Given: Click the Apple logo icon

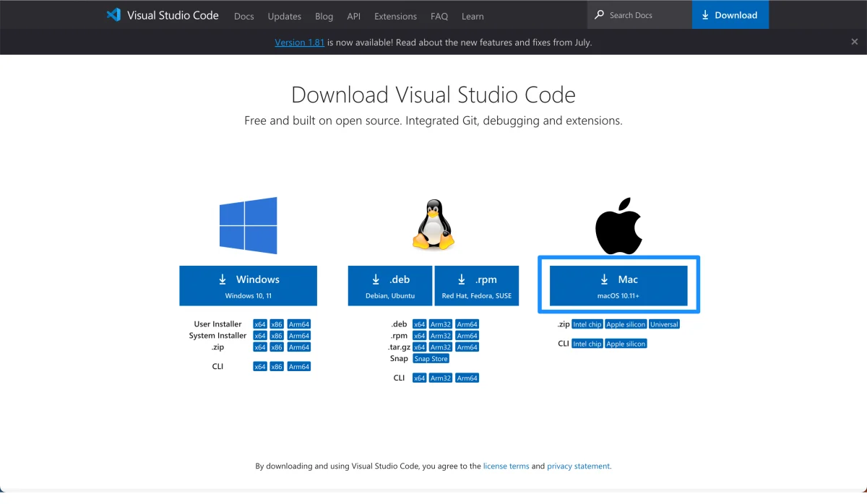Looking at the screenshot, I should (618, 225).
